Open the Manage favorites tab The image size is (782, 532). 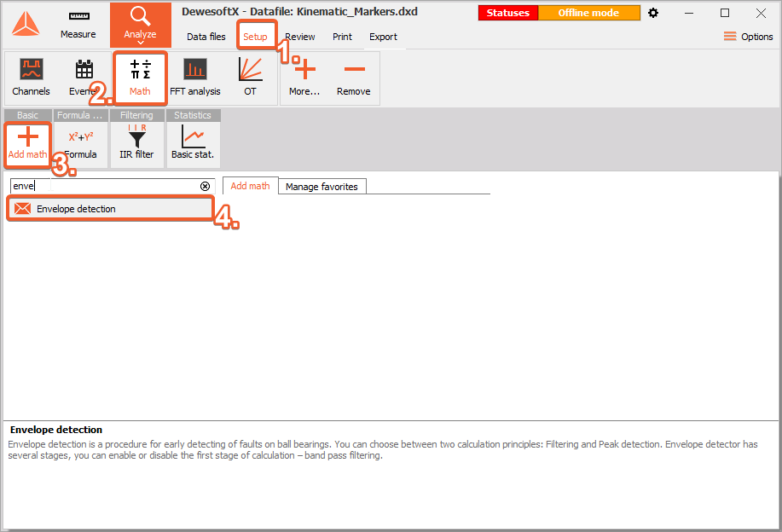pos(321,187)
